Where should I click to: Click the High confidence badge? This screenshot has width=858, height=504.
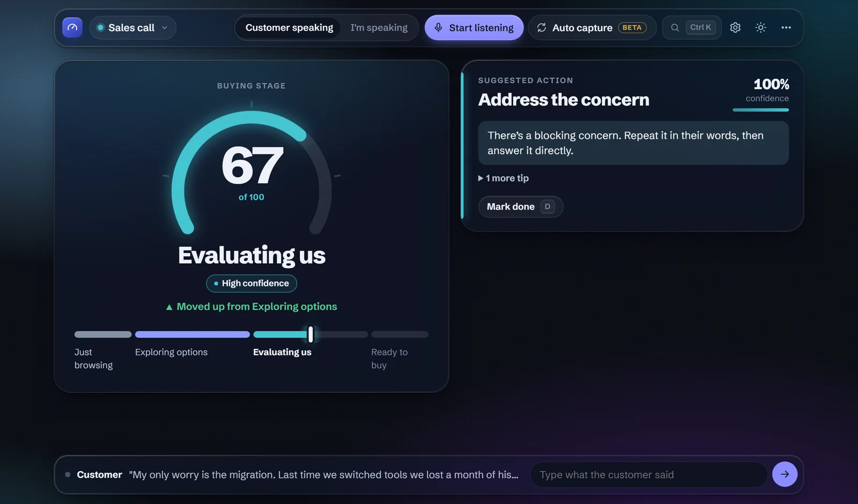click(252, 283)
